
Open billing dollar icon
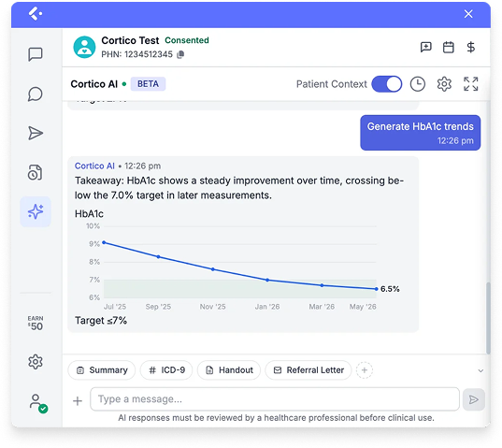470,48
